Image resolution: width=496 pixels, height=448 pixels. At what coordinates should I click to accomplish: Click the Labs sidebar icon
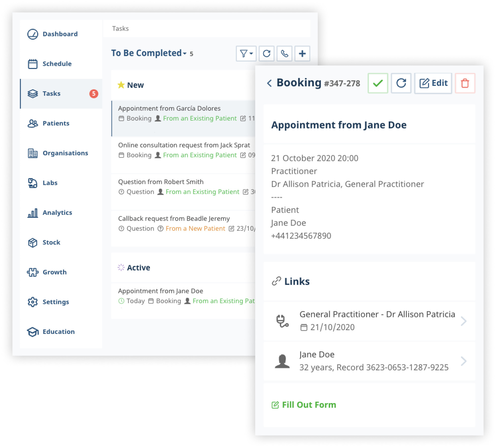point(33,183)
